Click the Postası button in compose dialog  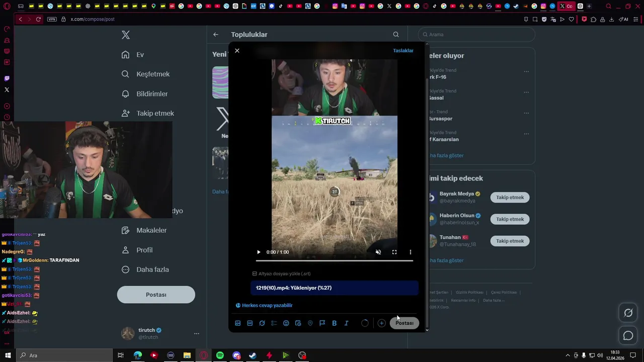pos(405,323)
